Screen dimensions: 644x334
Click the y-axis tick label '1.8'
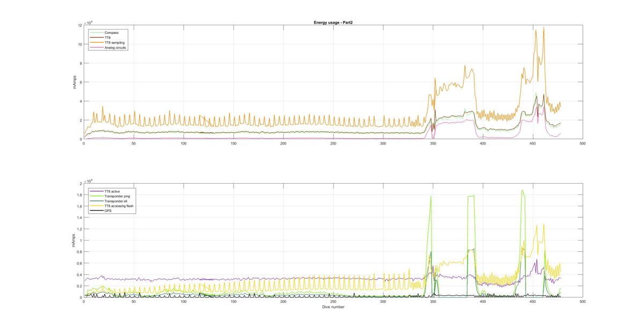pyautogui.click(x=79, y=195)
